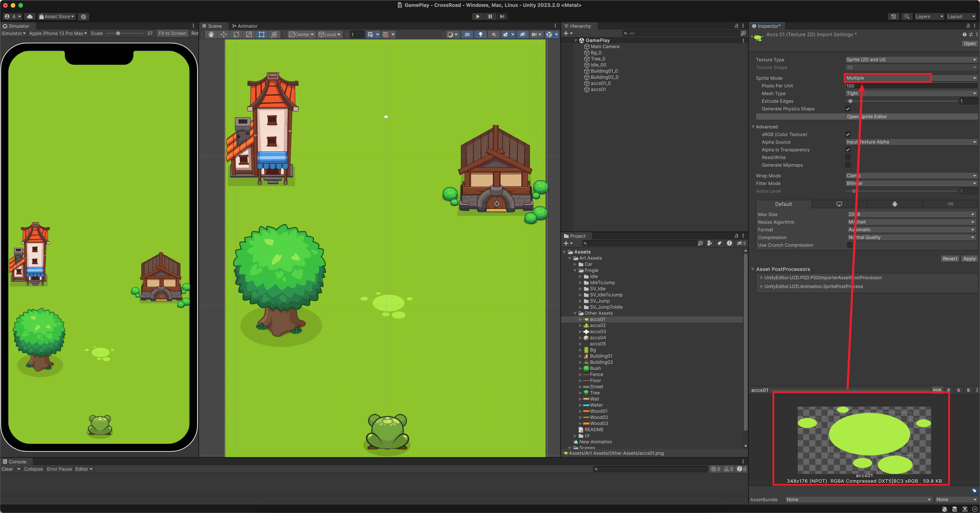Click the Step frame button
This screenshot has width=980, height=513.
pos(502,16)
